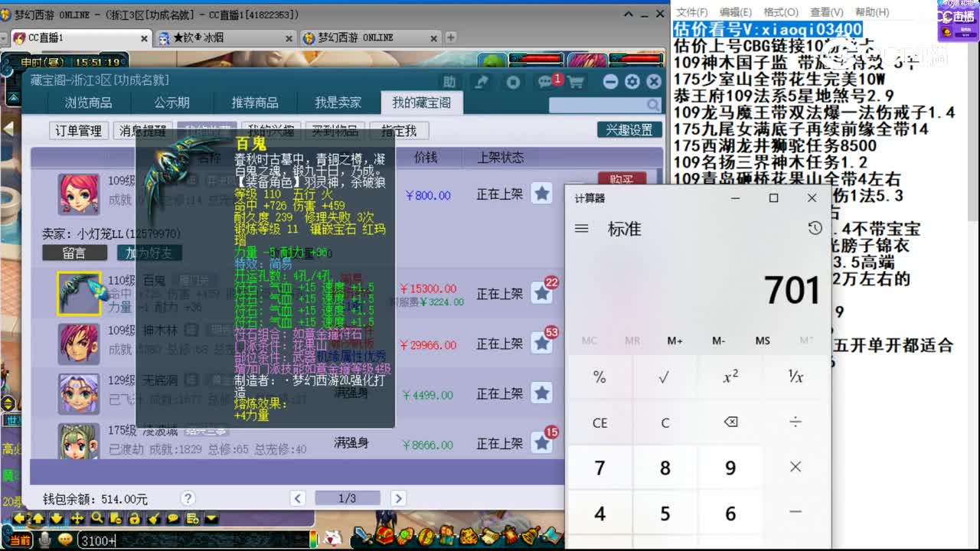Click the calculator divide key

pos(795,422)
